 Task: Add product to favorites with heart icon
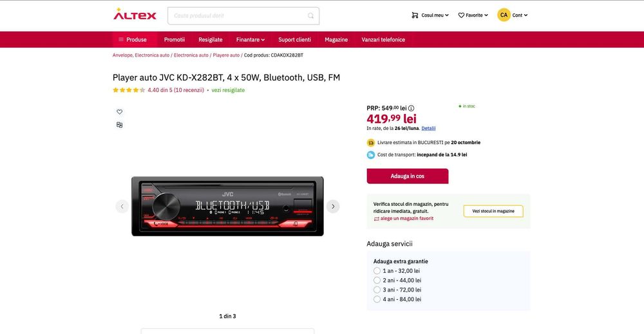click(x=120, y=111)
